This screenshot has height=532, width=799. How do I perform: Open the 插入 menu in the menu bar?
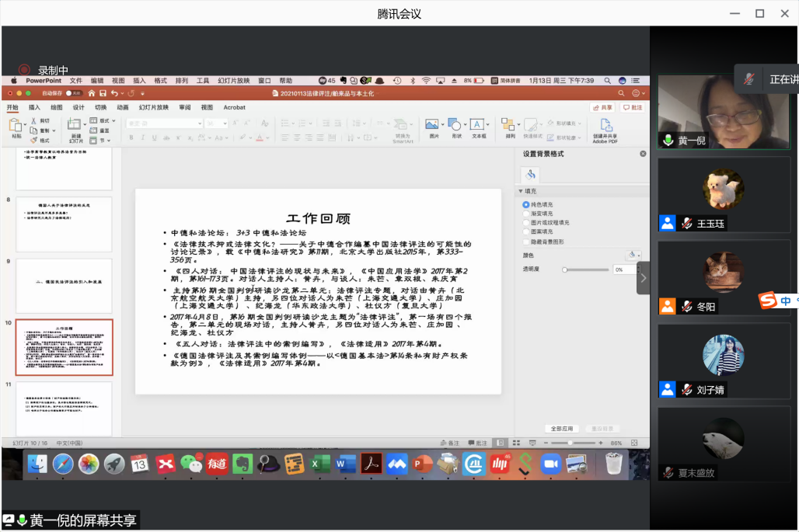pyautogui.click(x=139, y=81)
